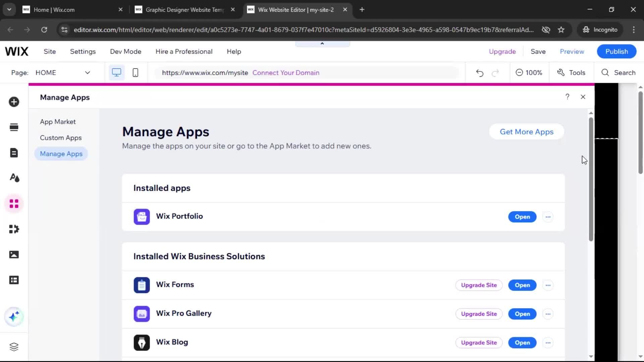Click the browser address bar URL

tap(304, 30)
